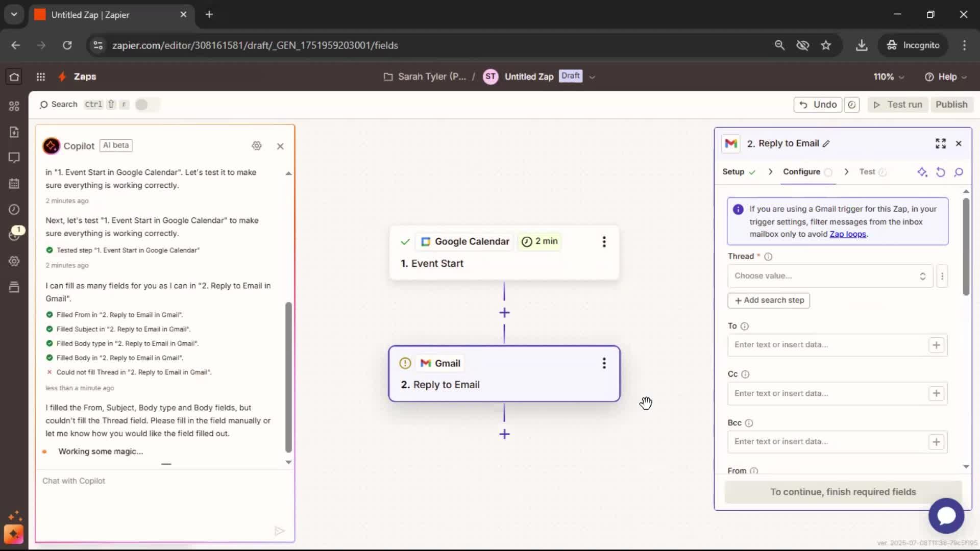Expand the Reply to Email panel fullscreen
This screenshot has height=551, width=980.
click(x=941, y=143)
